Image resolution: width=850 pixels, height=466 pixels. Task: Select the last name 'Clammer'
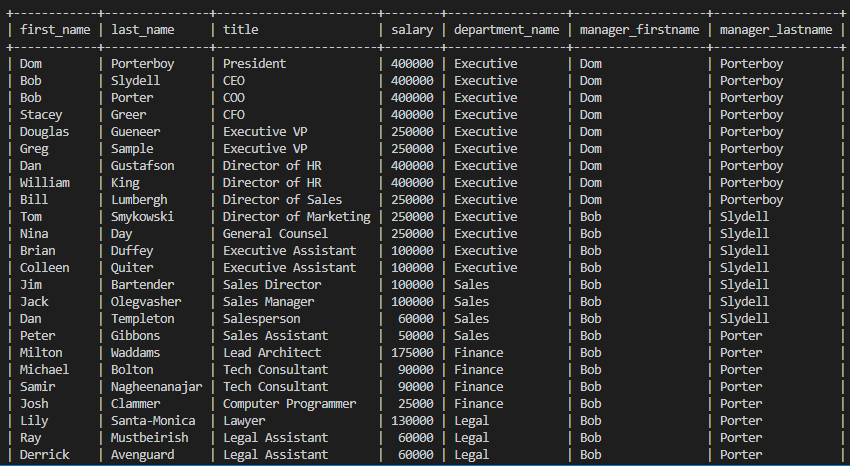point(136,404)
